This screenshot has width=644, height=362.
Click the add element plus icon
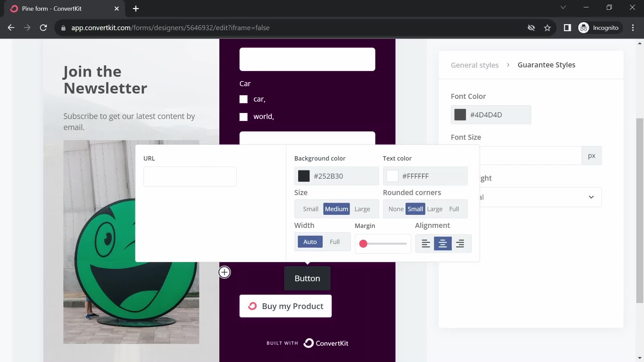click(225, 272)
